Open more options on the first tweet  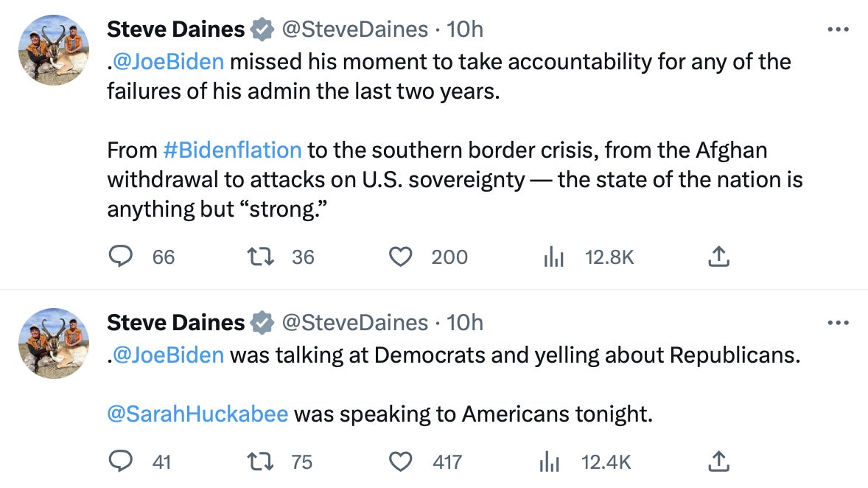[839, 30]
